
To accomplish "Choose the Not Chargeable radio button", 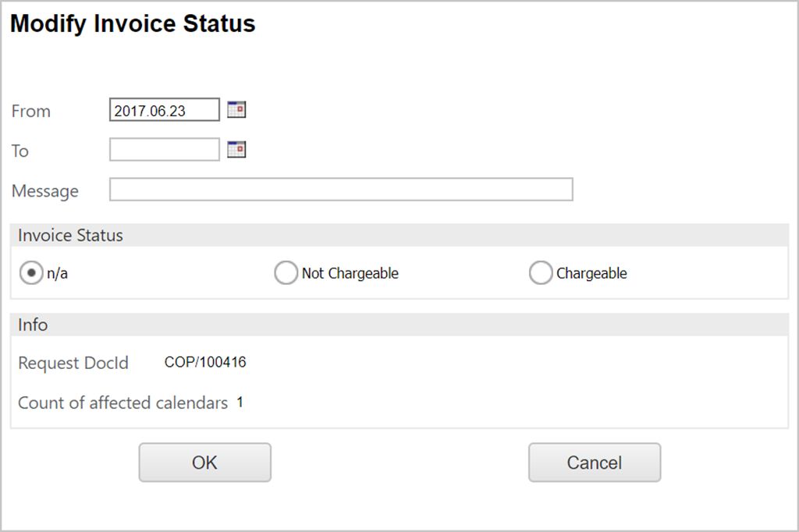I will coord(286,273).
